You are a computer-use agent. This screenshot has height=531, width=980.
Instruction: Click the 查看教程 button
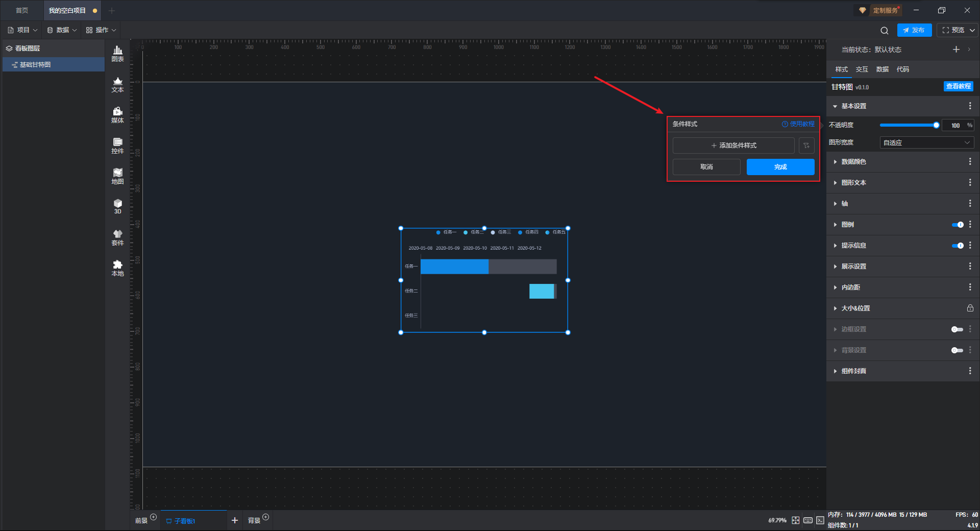click(x=958, y=86)
